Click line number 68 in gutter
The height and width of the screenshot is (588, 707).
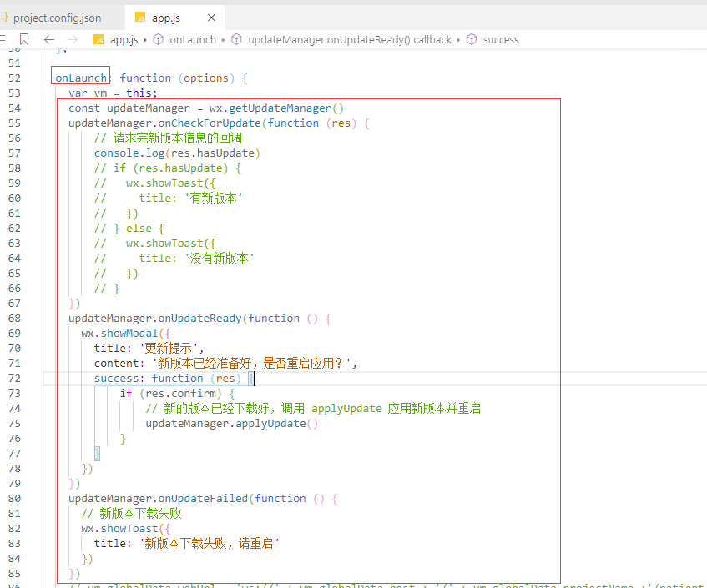pyautogui.click(x=14, y=319)
